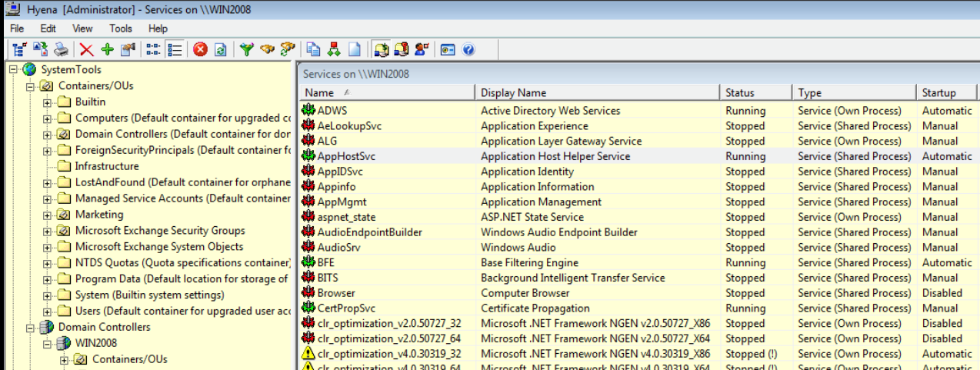Click the gear icon beside BFE service
Viewport: 980px width, 370px height.
click(x=308, y=262)
